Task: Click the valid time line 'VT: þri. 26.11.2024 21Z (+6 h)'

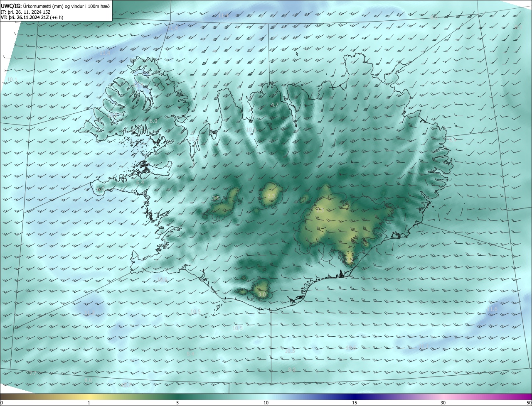Action: (x=32, y=17)
